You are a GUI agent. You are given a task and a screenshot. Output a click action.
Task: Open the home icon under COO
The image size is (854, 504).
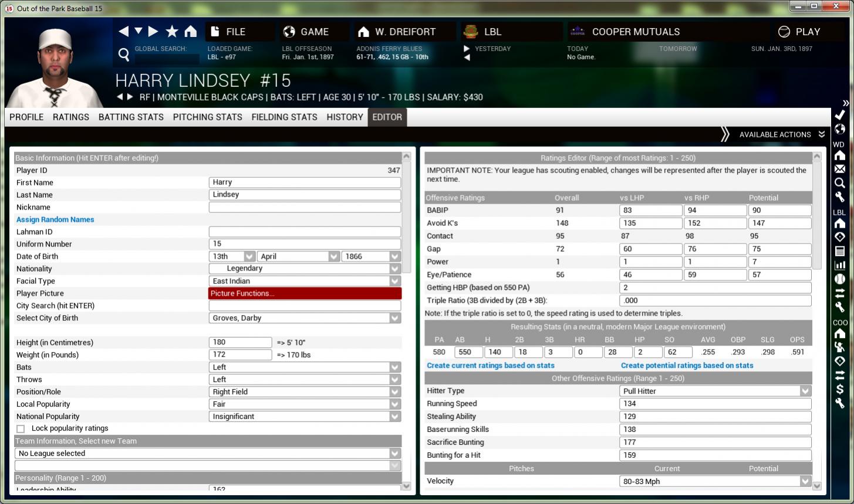(840, 333)
